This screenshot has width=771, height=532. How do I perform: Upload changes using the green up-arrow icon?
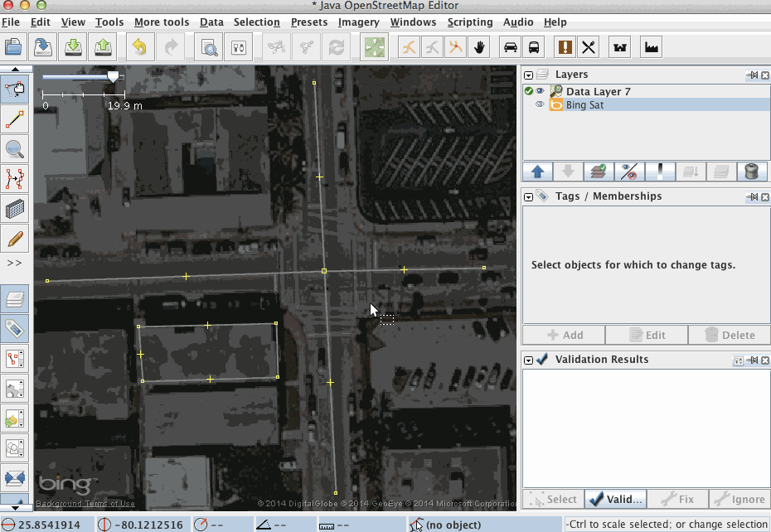tap(101, 46)
